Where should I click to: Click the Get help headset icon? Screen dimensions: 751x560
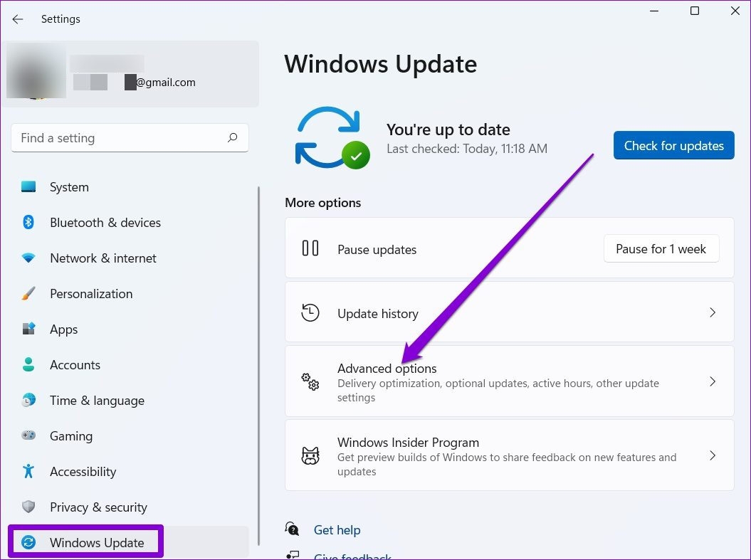(292, 529)
